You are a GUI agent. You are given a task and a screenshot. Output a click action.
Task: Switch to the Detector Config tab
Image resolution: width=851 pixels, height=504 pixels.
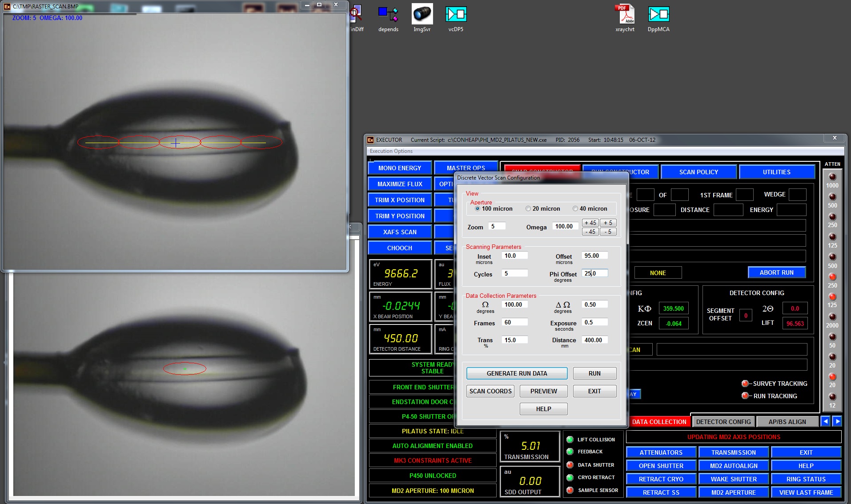(723, 422)
